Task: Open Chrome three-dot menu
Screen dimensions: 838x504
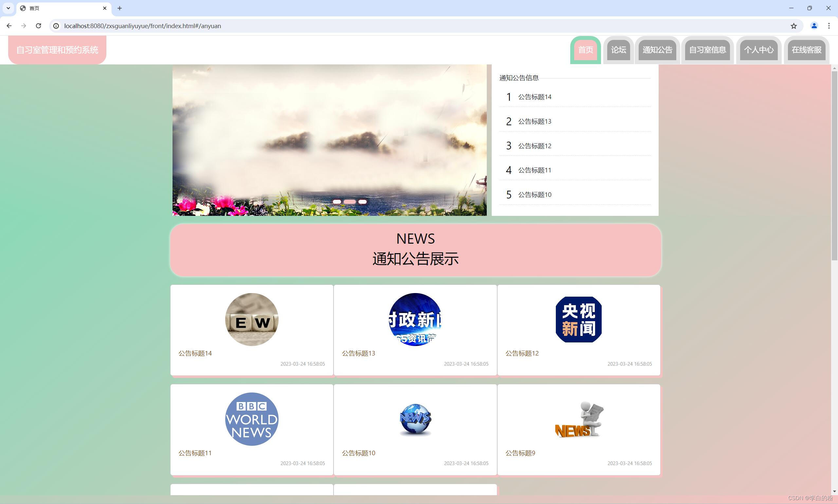Action: 829,26
